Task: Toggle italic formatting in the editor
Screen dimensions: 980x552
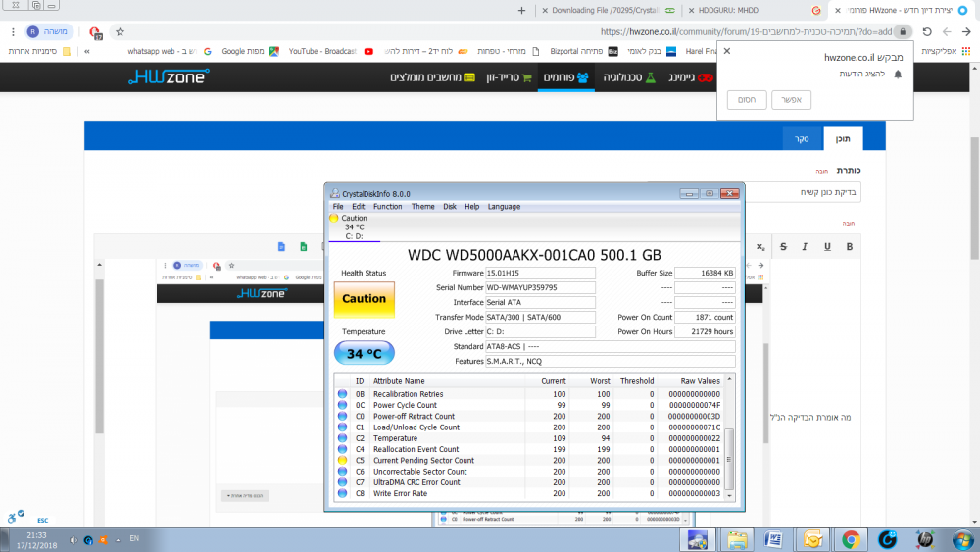Action: point(805,247)
